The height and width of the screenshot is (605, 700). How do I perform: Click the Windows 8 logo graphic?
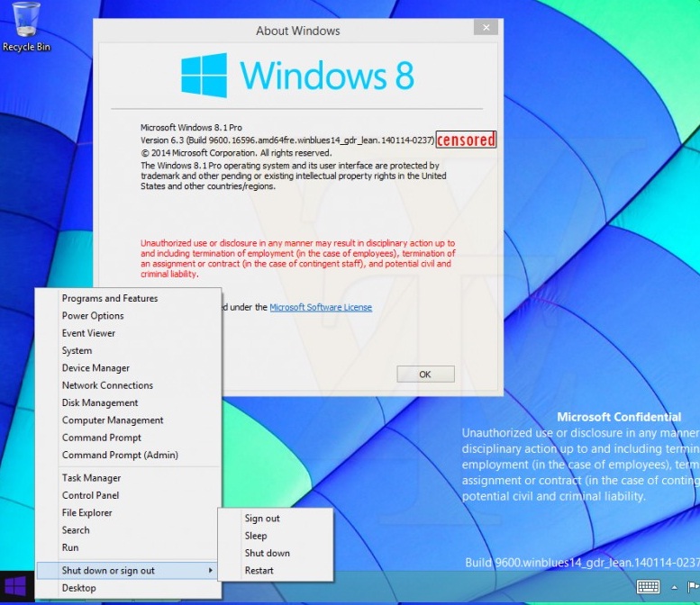(x=297, y=75)
